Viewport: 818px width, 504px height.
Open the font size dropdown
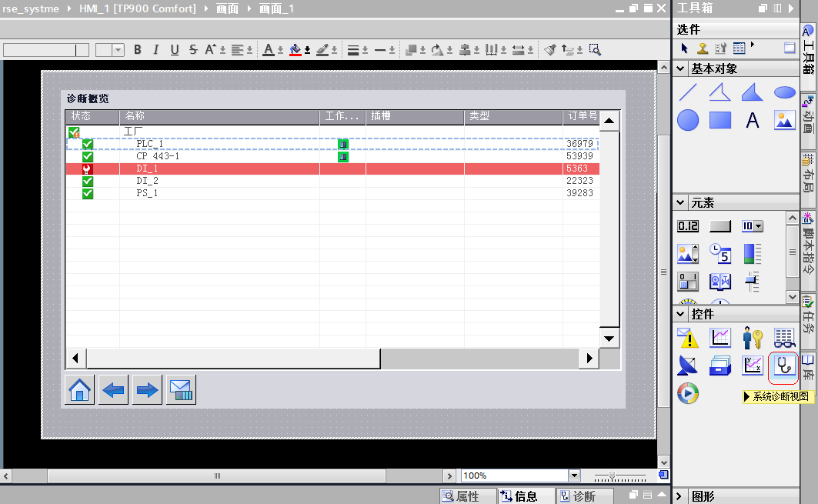[x=119, y=50]
